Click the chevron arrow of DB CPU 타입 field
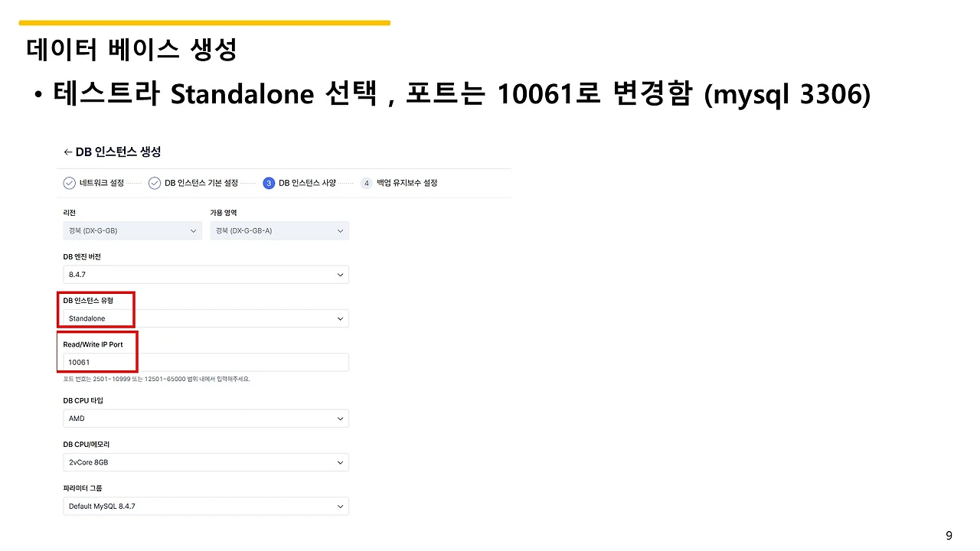Viewport: 980px width, 551px height. click(x=340, y=419)
